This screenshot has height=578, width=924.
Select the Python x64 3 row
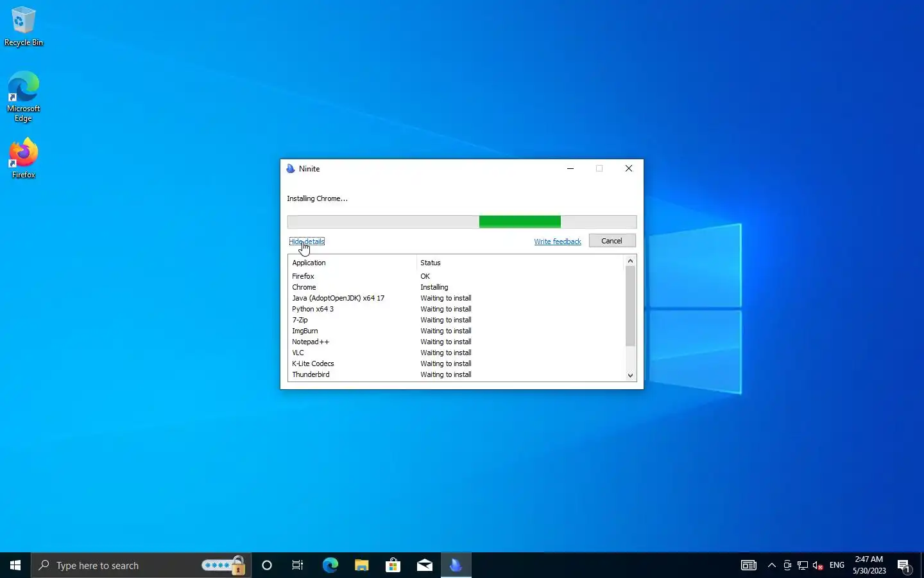tap(456, 309)
